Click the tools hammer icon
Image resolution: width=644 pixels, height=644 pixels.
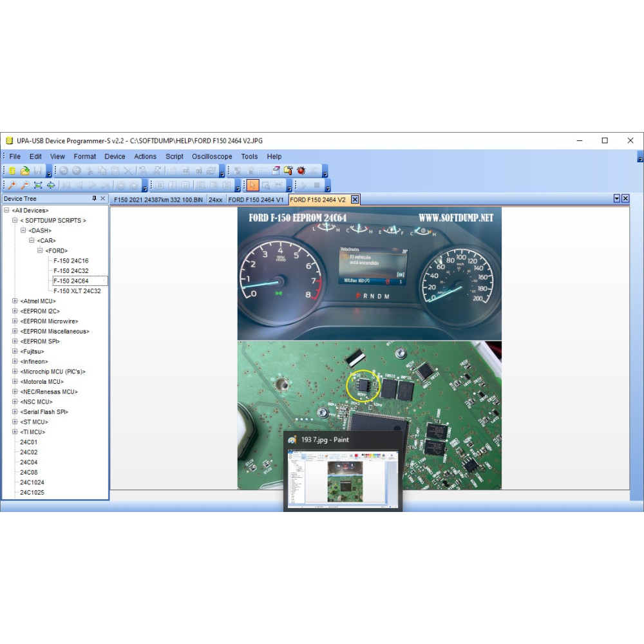pos(289,171)
